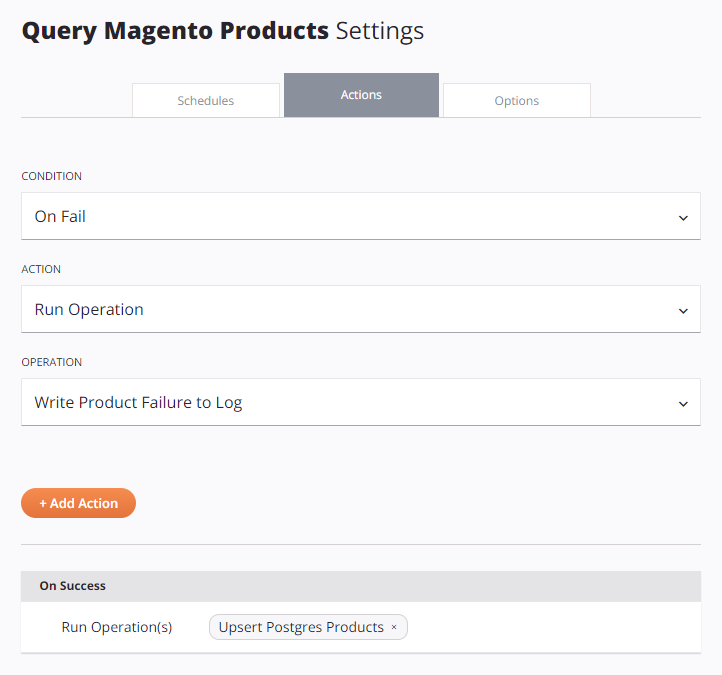Click the Run Operation(s) row label
This screenshot has height=675, width=722.
(117, 627)
